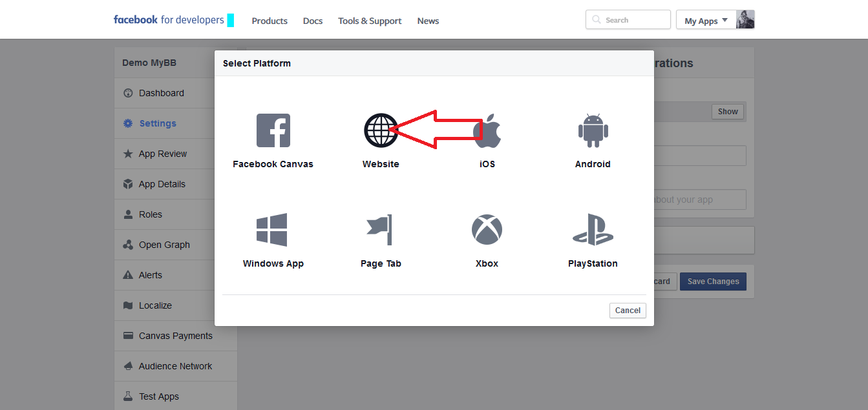The image size is (868, 410).
Task: Open the Docs menu
Action: point(313,21)
